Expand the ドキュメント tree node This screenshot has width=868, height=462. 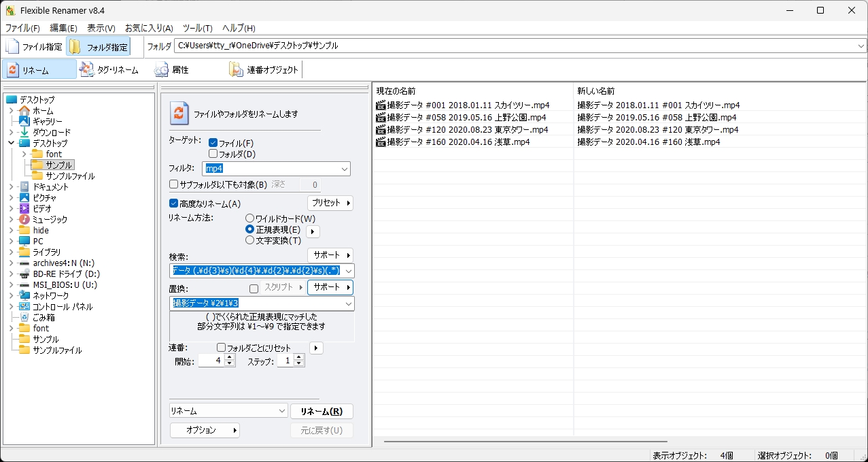11,186
